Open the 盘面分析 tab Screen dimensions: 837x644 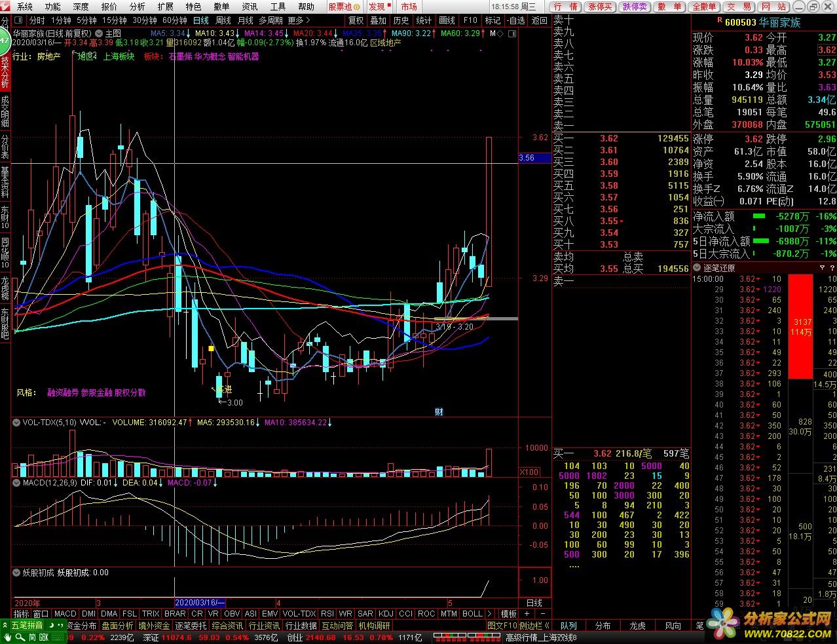click(117, 626)
